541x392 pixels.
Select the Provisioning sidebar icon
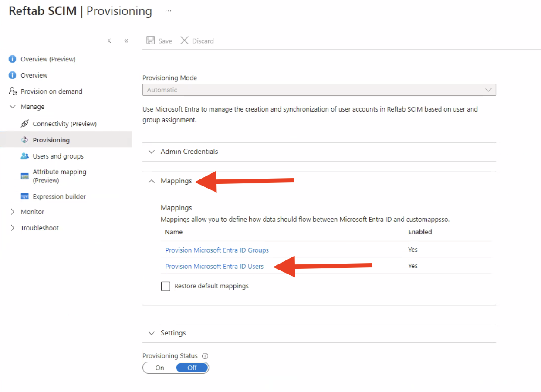pos(25,139)
